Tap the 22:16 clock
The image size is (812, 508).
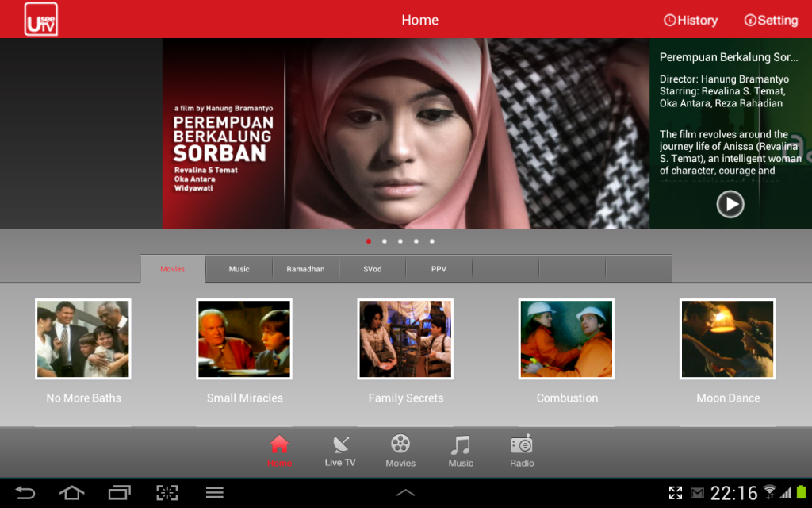pyautogui.click(x=733, y=493)
